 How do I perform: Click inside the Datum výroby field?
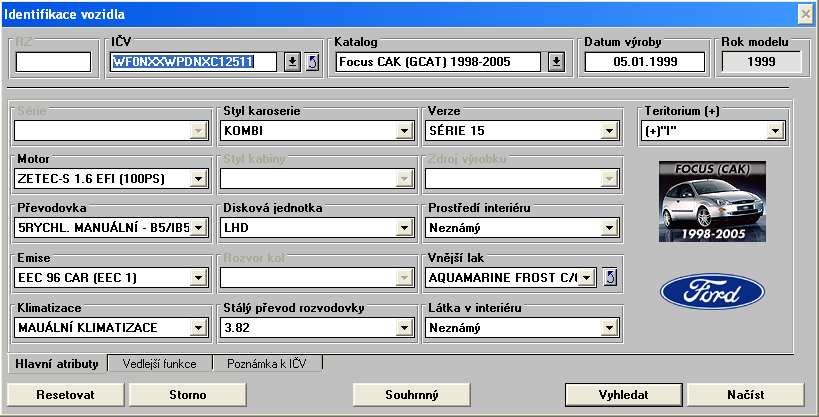pyautogui.click(x=644, y=62)
